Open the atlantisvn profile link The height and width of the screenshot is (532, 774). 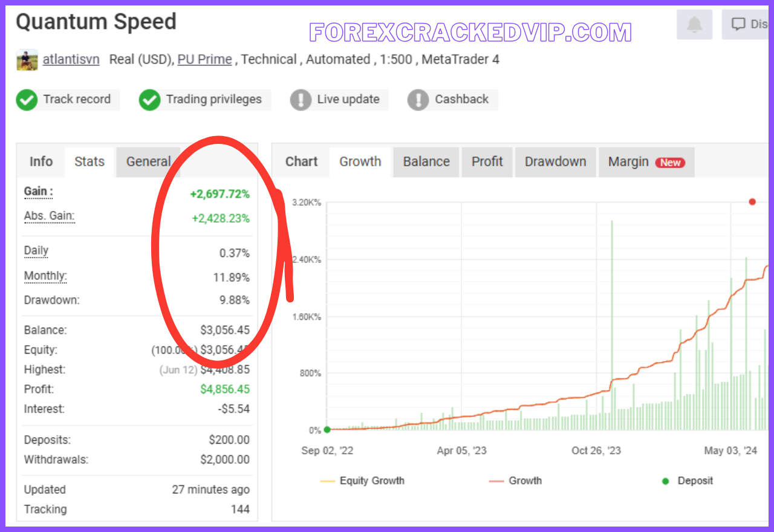coord(71,59)
